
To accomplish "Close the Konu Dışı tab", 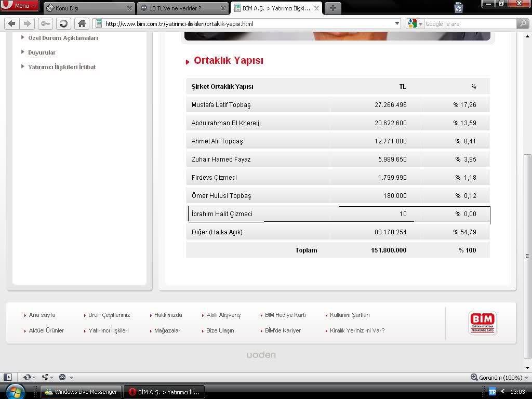I will tap(129, 8).
